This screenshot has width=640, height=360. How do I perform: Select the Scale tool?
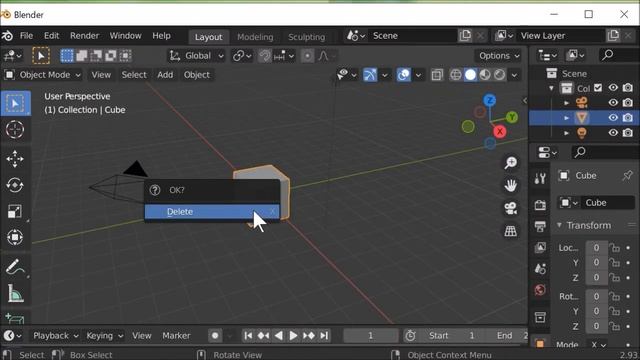pos(15,211)
